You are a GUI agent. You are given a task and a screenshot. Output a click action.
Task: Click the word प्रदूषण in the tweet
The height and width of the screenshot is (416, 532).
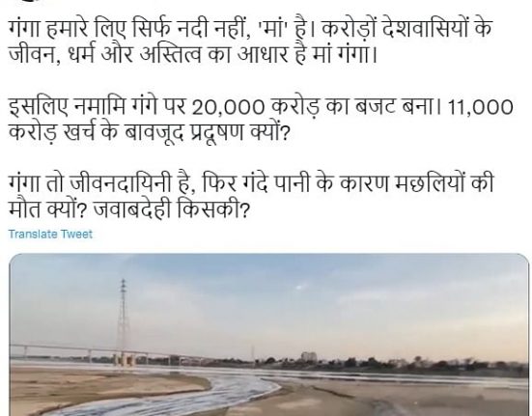pyautogui.click(x=217, y=132)
